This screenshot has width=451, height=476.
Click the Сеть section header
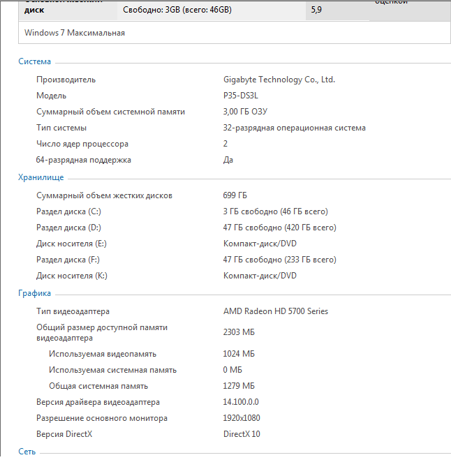(x=27, y=452)
